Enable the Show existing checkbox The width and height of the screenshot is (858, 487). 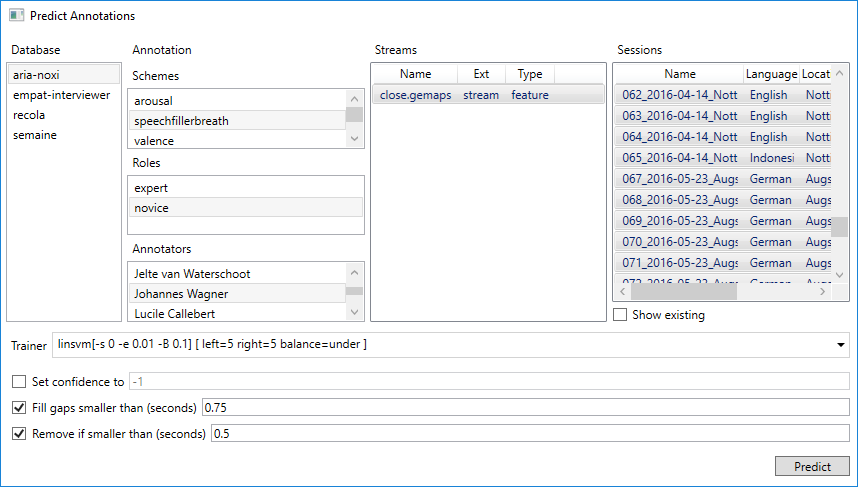[620, 315]
